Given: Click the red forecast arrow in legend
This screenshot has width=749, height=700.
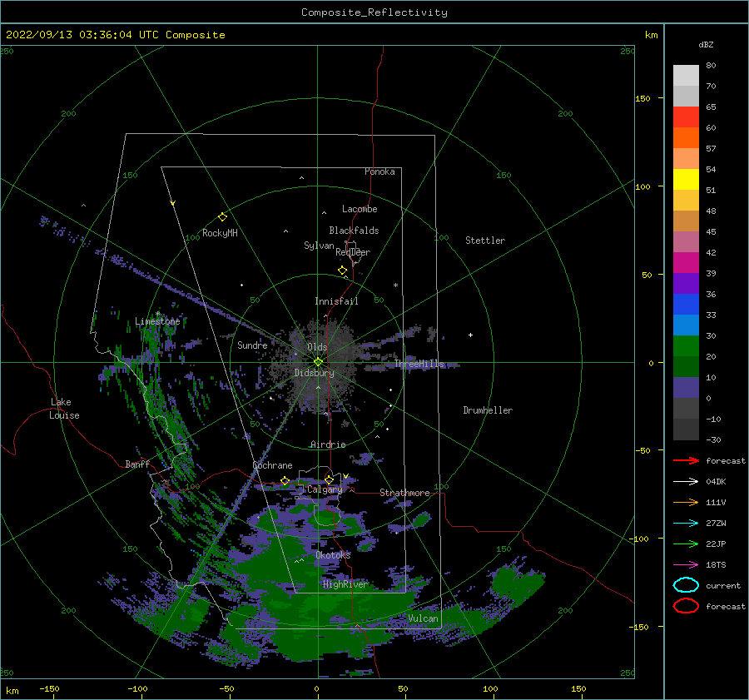Looking at the screenshot, I should pos(686,460).
